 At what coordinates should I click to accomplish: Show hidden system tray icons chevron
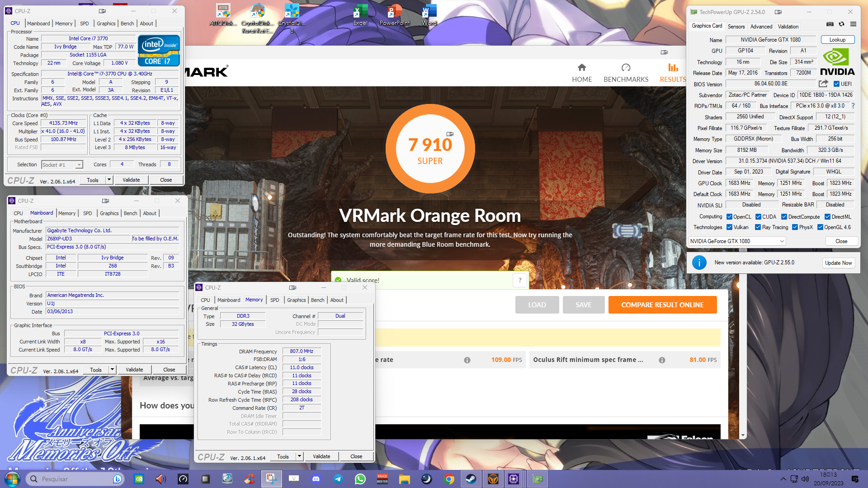pos(783,479)
